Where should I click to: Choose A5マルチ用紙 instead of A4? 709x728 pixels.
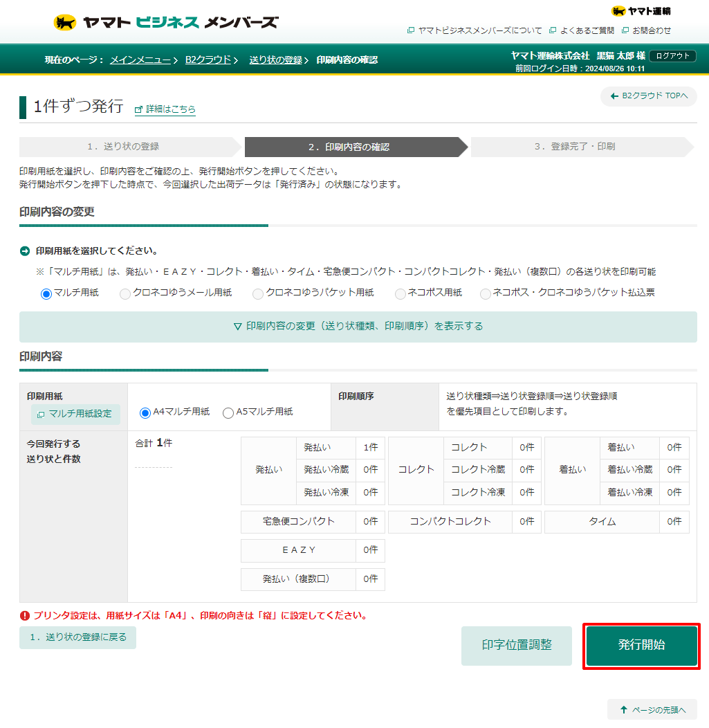pos(228,413)
